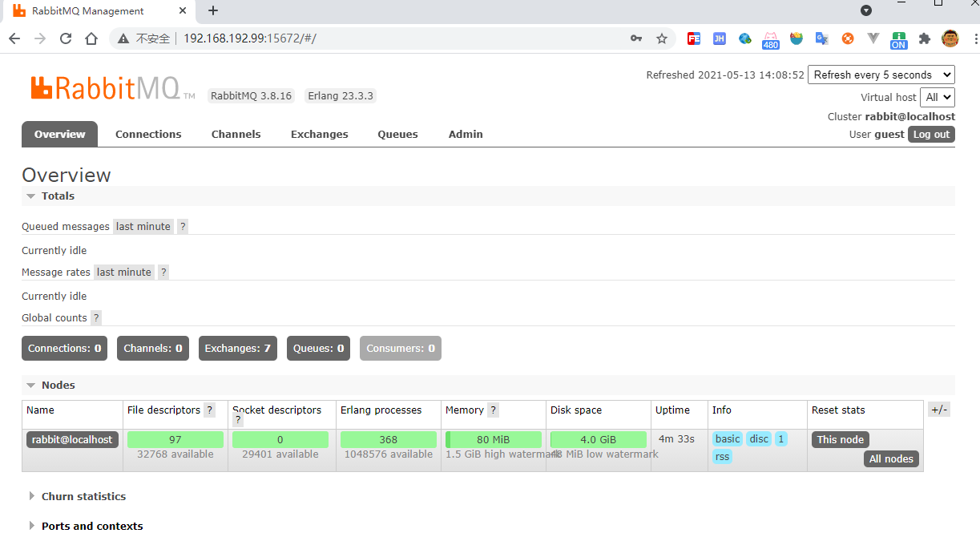Viewport: 980px width, 533px height.
Task: Show help for File descriptors
Action: click(210, 410)
